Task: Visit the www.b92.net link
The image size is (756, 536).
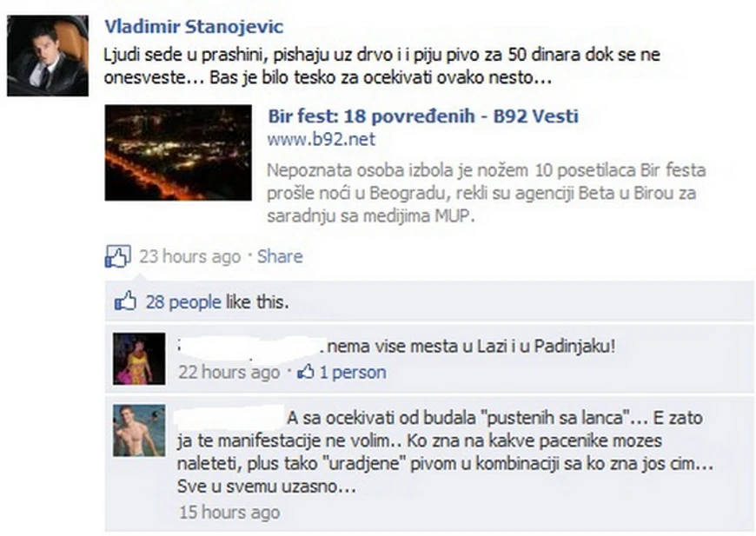Action: (x=322, y=139)
